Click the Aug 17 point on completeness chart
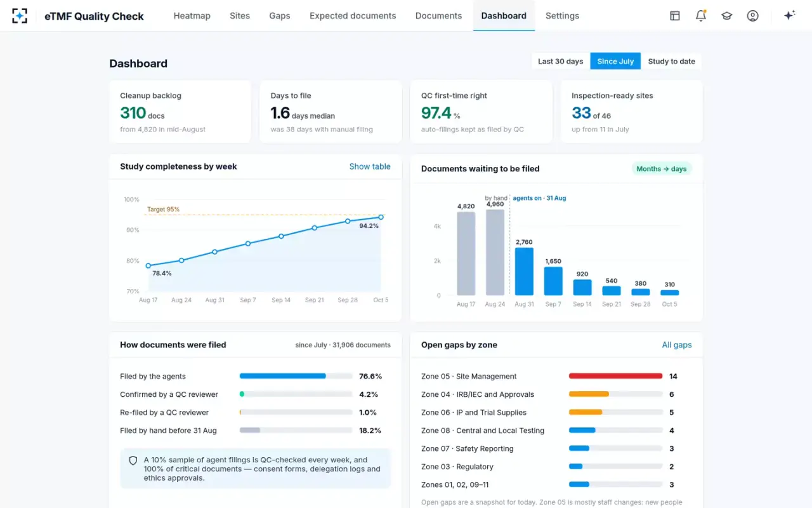This screenshot has height=508, width=812. (x=148, y=265)
